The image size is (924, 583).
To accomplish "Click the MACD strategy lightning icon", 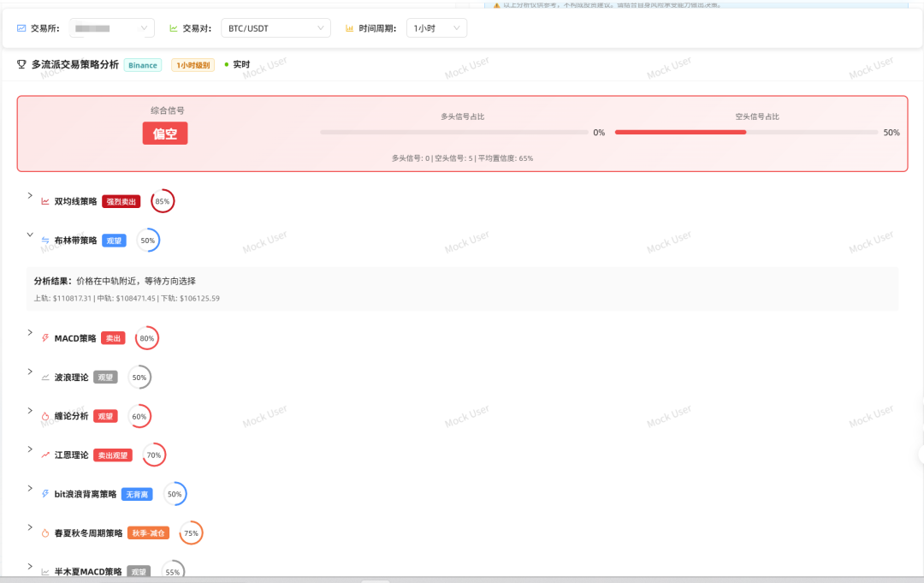I will (45, 338).
